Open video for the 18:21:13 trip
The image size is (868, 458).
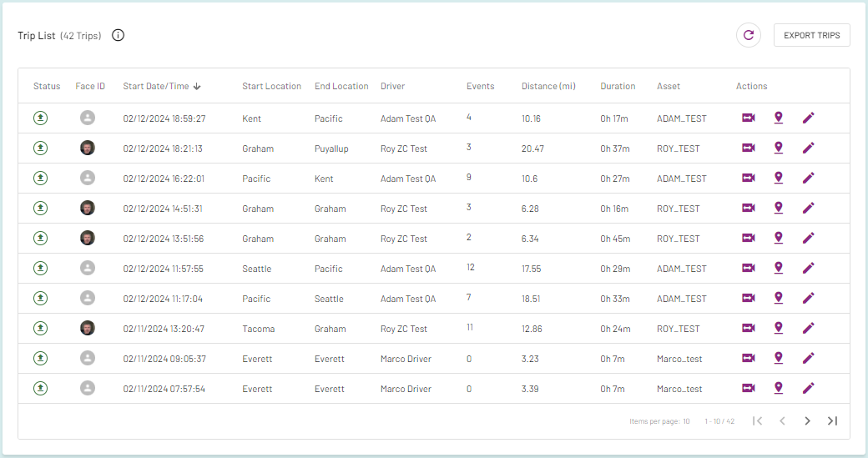749,148
